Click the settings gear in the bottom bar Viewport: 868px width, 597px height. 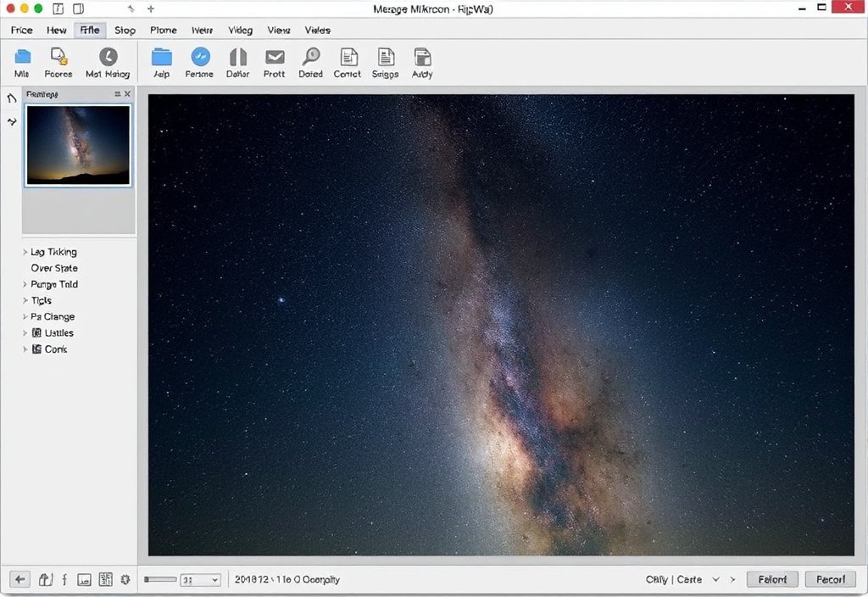click(125, 579)
